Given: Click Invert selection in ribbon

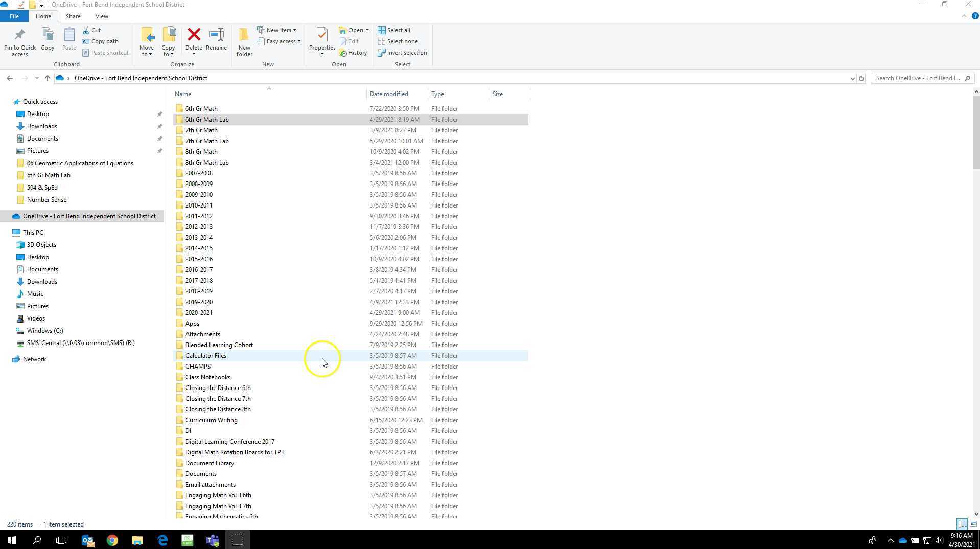Looking at the screenshot, I should click(402, 53).
